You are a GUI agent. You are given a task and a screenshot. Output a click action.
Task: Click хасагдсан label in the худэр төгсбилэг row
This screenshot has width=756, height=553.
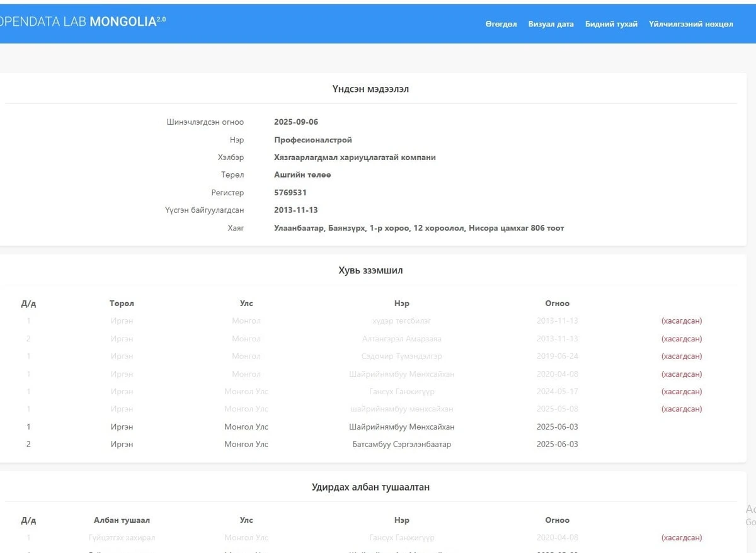tap(681, 321)
